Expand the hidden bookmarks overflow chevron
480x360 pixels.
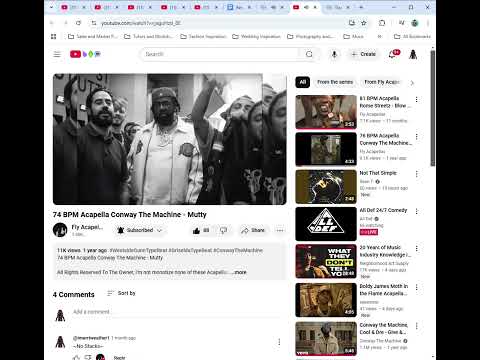click(x=380, y=36)
